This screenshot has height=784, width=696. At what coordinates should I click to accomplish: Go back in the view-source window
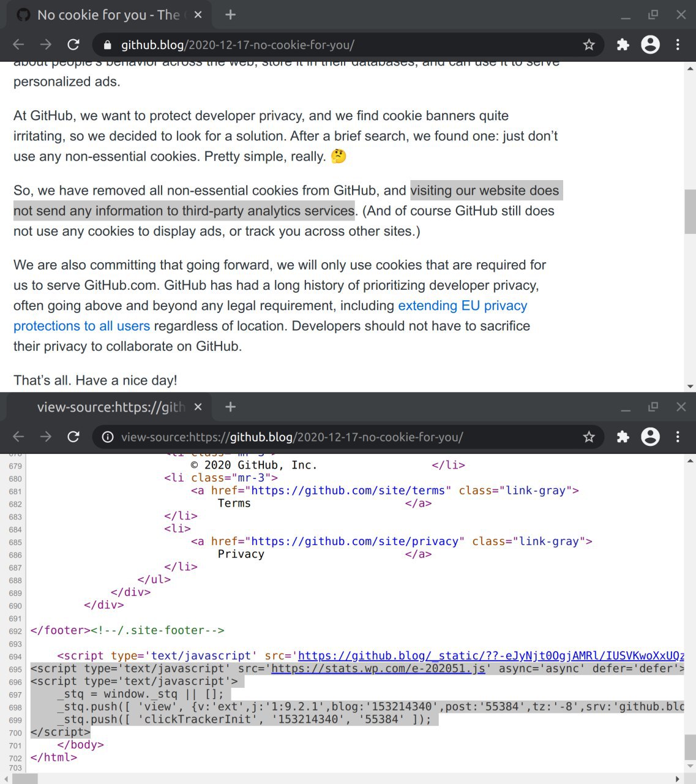tap(18, 437)
